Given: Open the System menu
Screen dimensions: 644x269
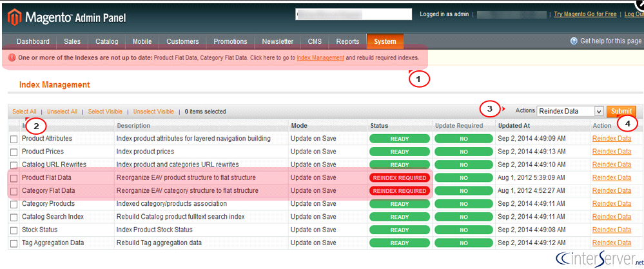Looking at the screenshot, I should click(385, 41).
